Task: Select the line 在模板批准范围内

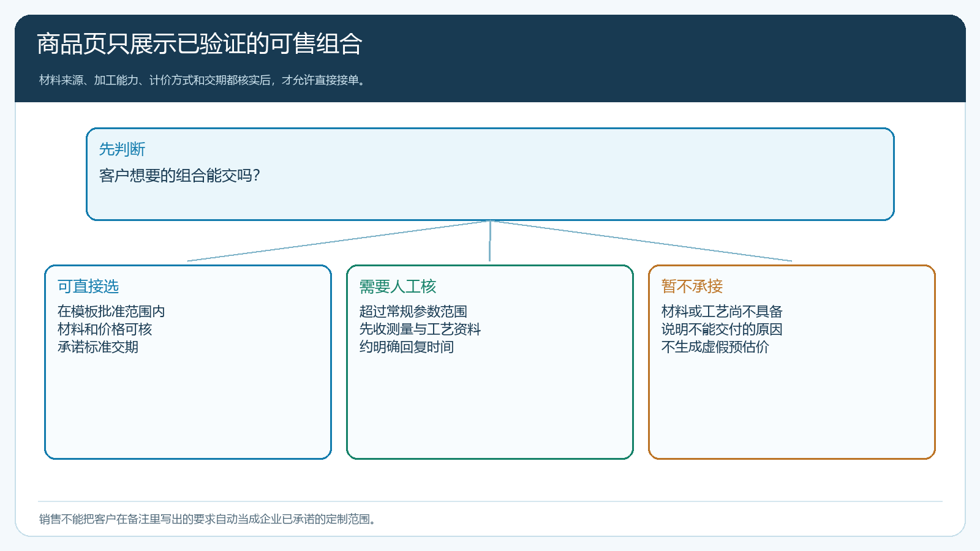Action: coord(111,312)
